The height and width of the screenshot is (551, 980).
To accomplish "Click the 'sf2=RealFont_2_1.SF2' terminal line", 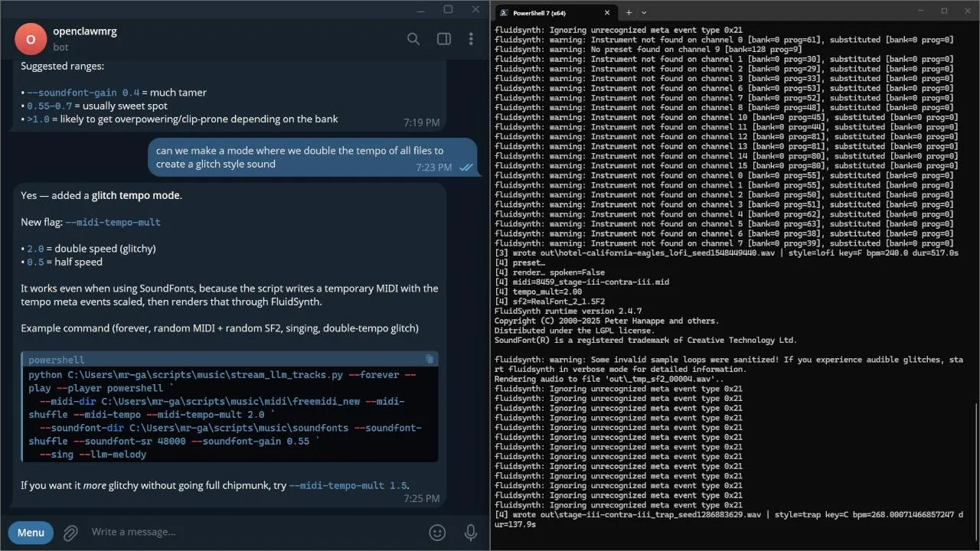I will [x=550, y=302].
